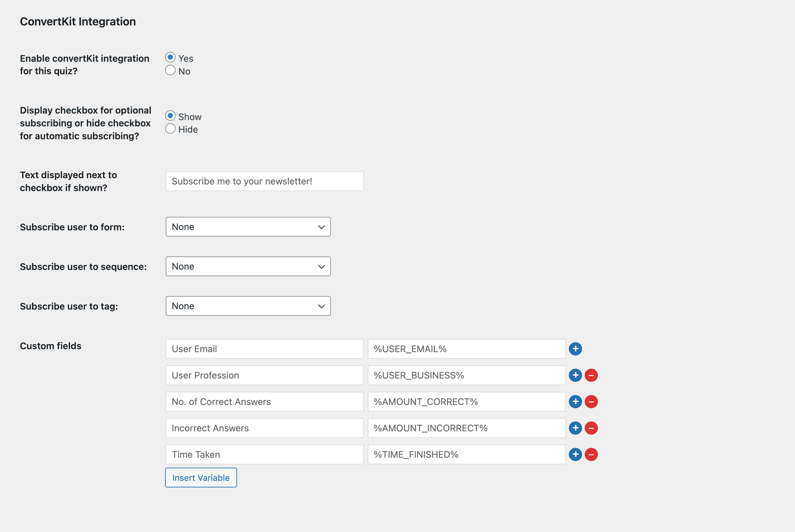Remove the User Profession custom field row
The width and height of the screenshot is (795, 532).
click(x=591, y=375)
